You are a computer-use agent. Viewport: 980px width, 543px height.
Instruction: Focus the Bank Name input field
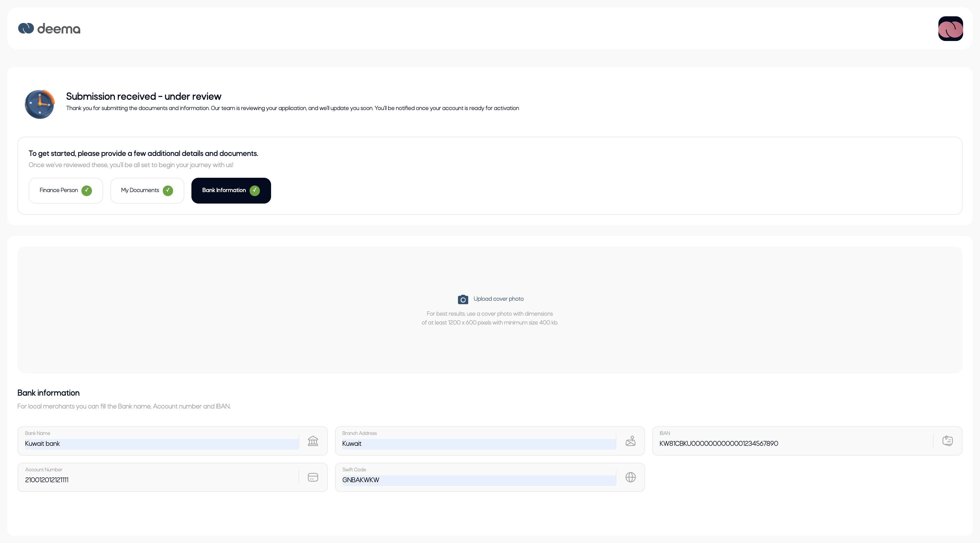161,444
